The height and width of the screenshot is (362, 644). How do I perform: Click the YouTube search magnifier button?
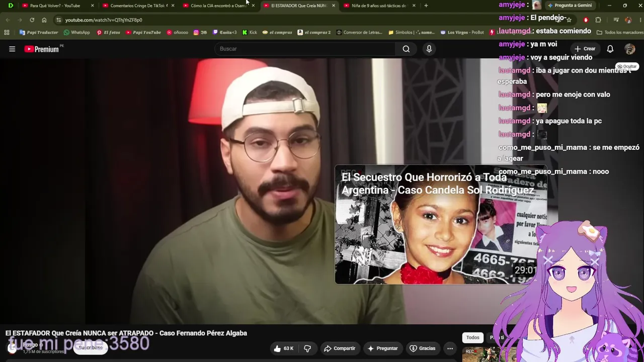point(406,49)
